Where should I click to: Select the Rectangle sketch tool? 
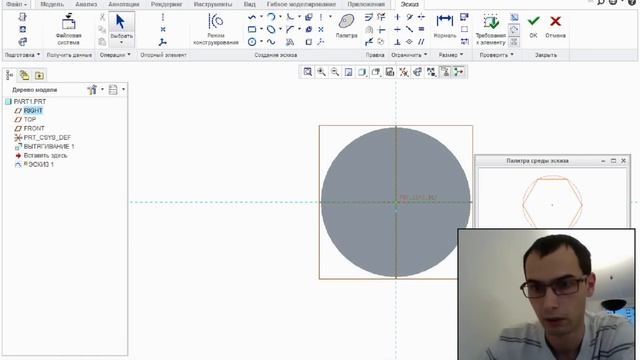[x=252, y=29]
